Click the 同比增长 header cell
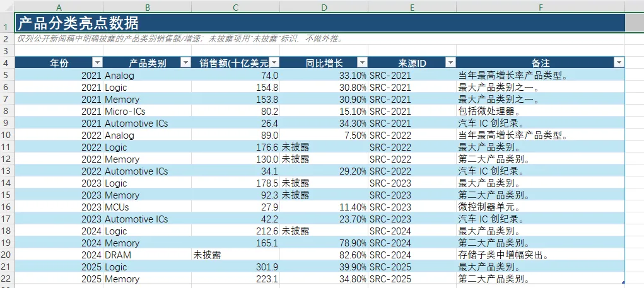Screen dimensions: 644x288 pyautogui.click(x=324, y=63)
